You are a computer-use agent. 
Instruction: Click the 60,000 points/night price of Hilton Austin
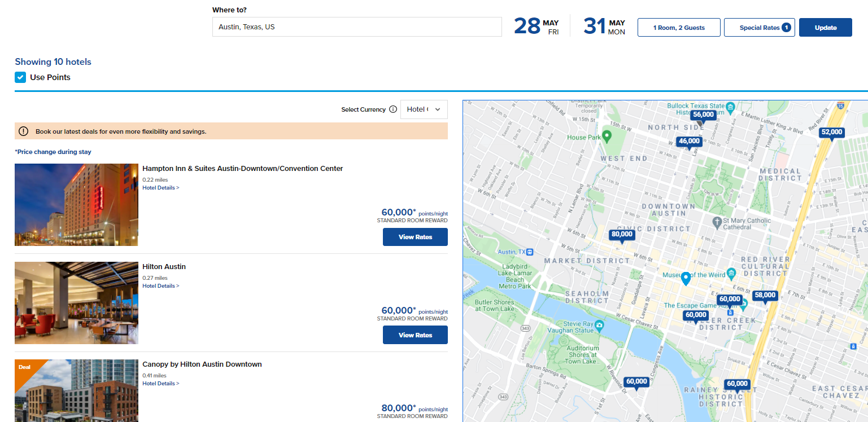point(415,311)
